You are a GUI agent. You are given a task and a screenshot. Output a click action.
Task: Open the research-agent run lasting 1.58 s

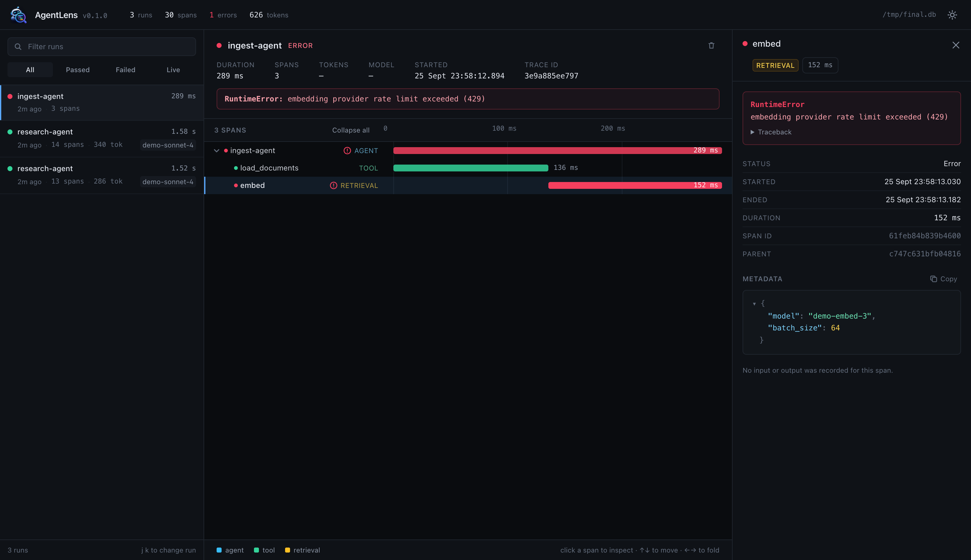(x=102, y=138)
